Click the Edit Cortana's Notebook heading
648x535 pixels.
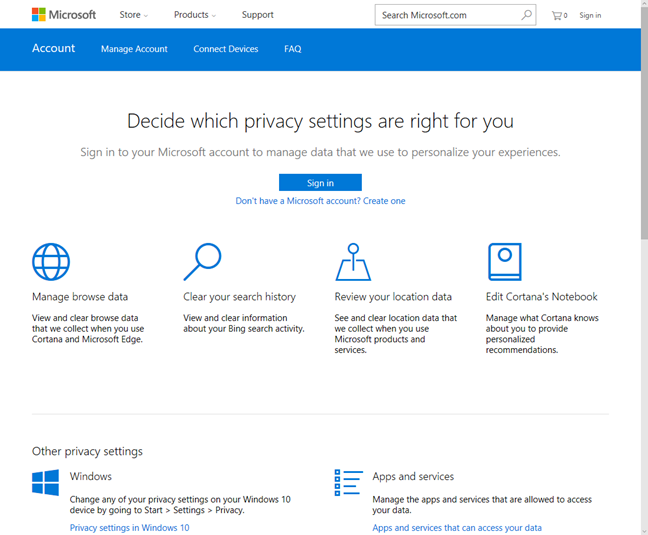[x=541, y=297]
